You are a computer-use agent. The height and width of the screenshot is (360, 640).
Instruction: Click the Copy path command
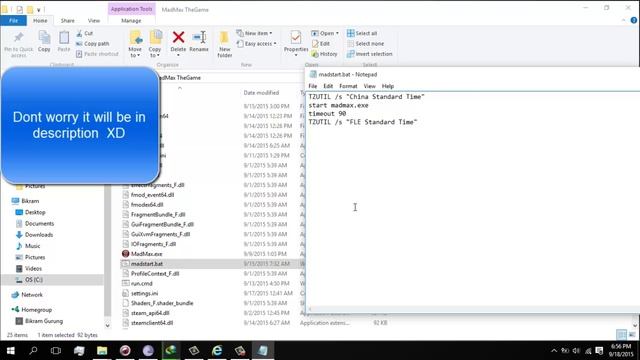pyautogui.click(x=93, y=43)
